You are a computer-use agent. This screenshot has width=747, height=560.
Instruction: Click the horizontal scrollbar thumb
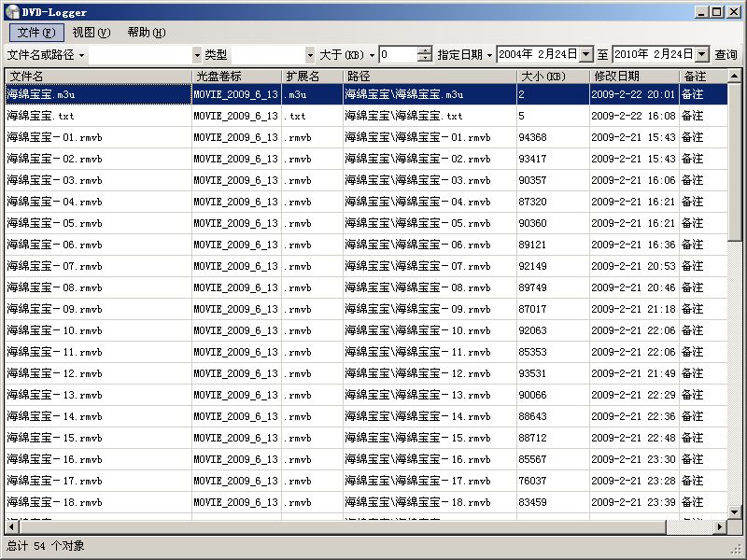point(342,526)
